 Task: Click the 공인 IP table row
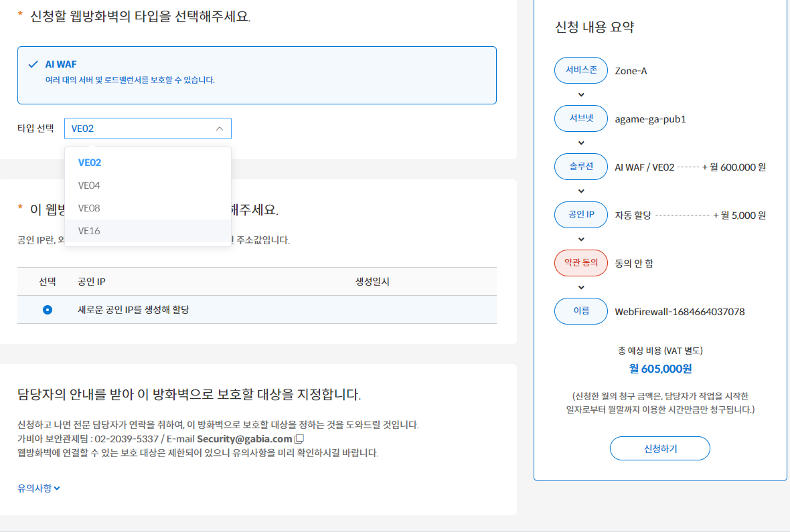click(x=256, y=310)
